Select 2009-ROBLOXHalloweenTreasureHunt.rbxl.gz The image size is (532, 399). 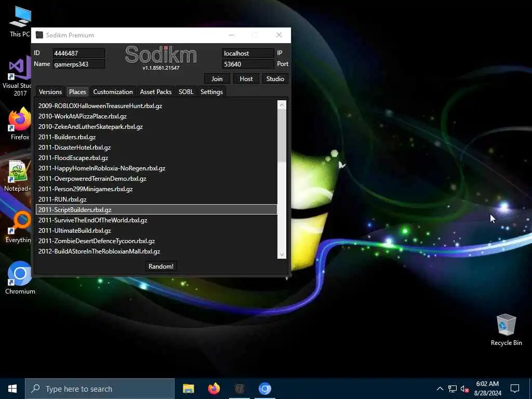pyautogui.click(x=156, y=106)
